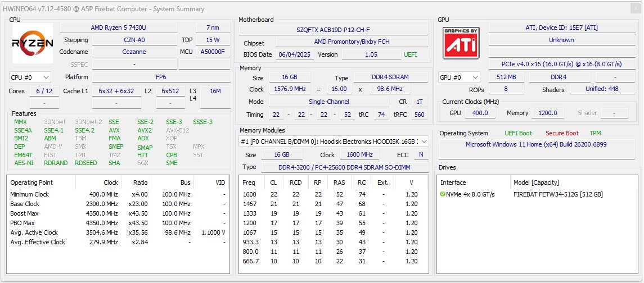Click the Graphics by ATI logo
The height and width of the screenshot is (283, 644).
[x=461, y=43]
